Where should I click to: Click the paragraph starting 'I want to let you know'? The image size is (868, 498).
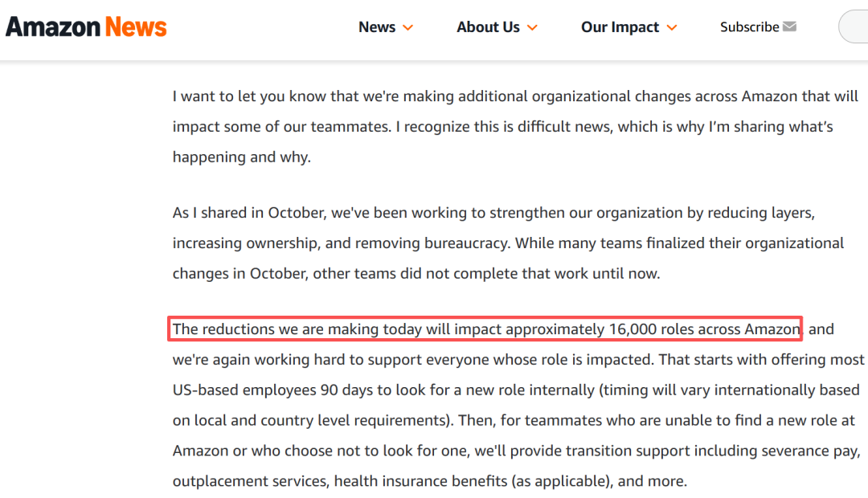pos(514,127)
